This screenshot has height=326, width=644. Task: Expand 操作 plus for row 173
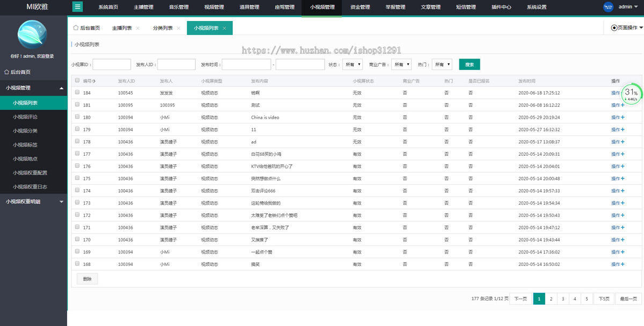tap(623, 203)
